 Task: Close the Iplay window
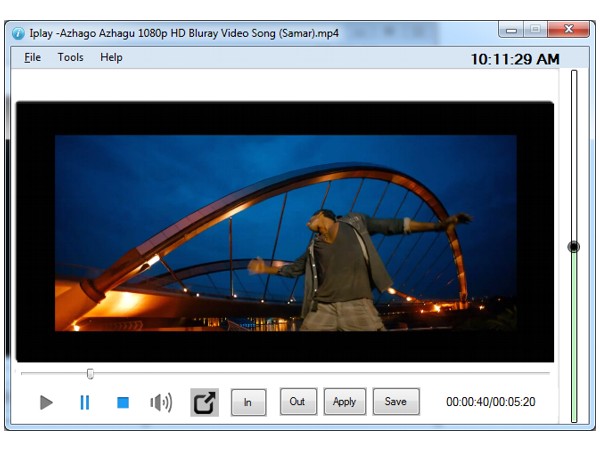(x=569, y=29)
